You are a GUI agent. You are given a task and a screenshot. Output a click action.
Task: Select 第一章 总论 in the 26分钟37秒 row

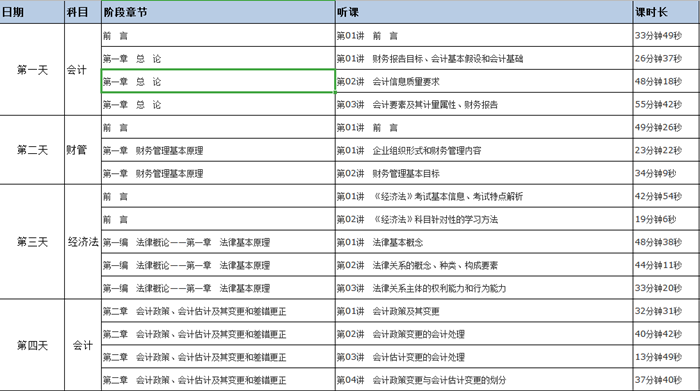pos(218,58)
